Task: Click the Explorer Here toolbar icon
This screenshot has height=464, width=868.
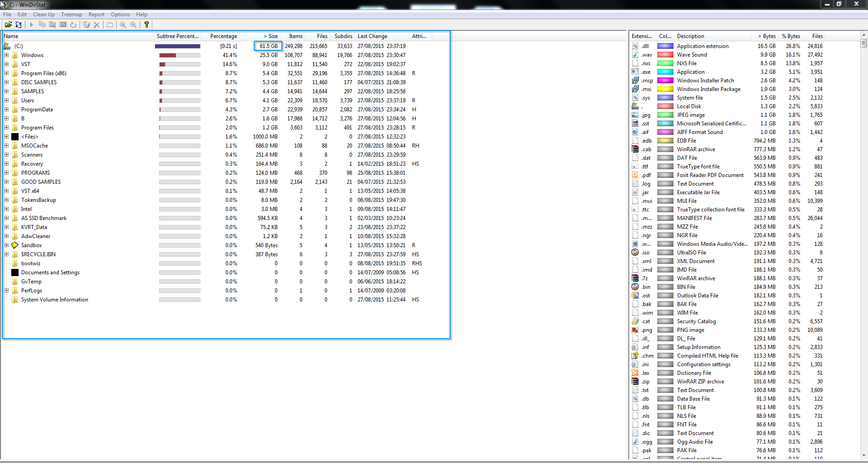Action: click(52, 25)
